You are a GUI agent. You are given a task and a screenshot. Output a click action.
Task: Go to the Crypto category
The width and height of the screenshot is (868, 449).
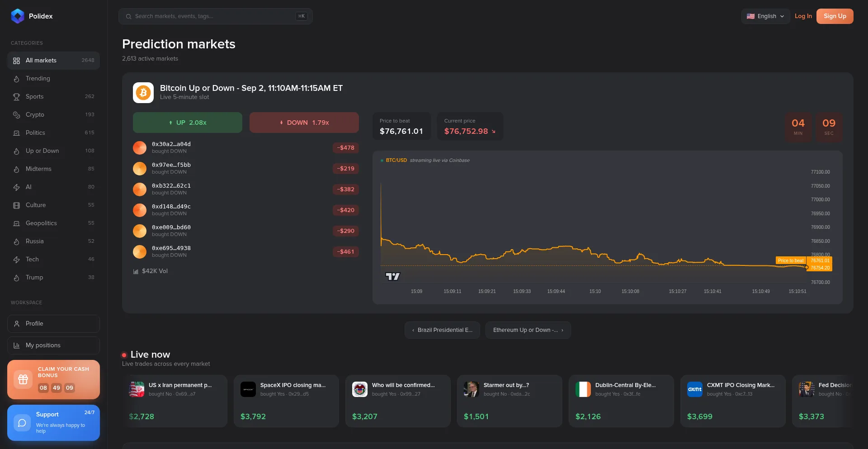coord(53,115)
